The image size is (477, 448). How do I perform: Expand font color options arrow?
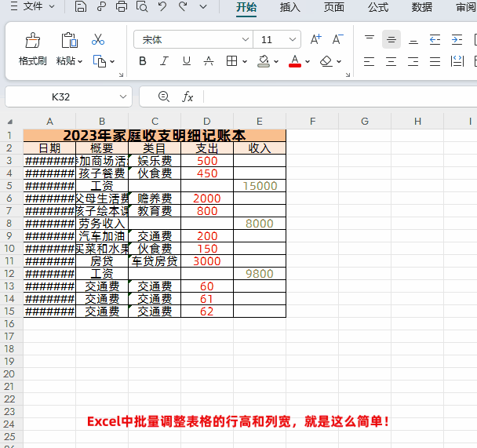[x=308, y=61]
